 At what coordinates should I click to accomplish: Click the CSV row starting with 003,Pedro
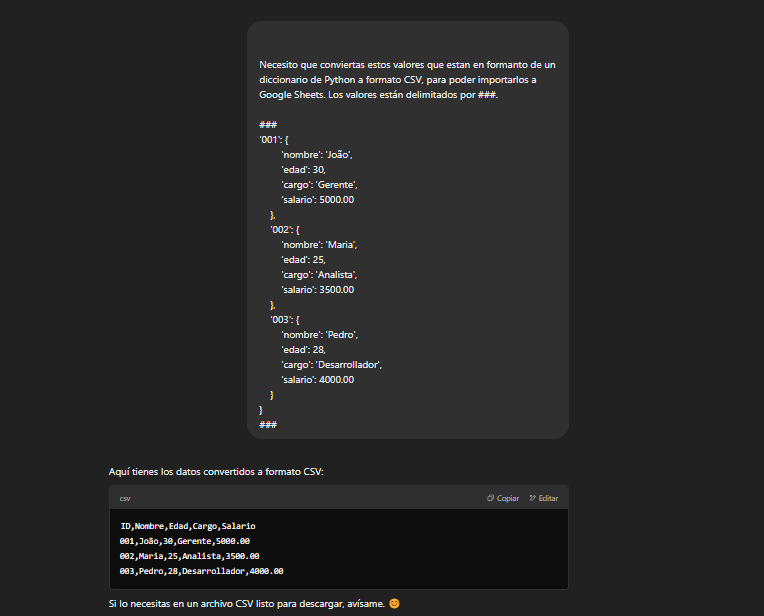tap(201, 571)
